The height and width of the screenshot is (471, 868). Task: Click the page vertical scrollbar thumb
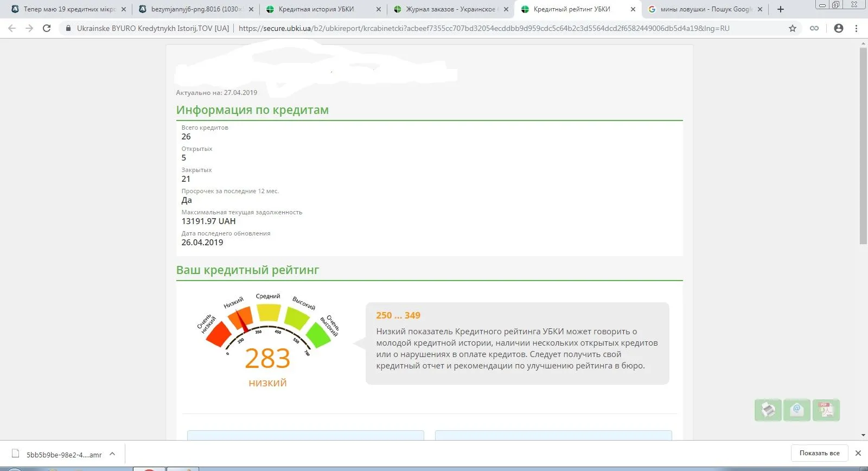pyautogui.click(x=863, y=147)
